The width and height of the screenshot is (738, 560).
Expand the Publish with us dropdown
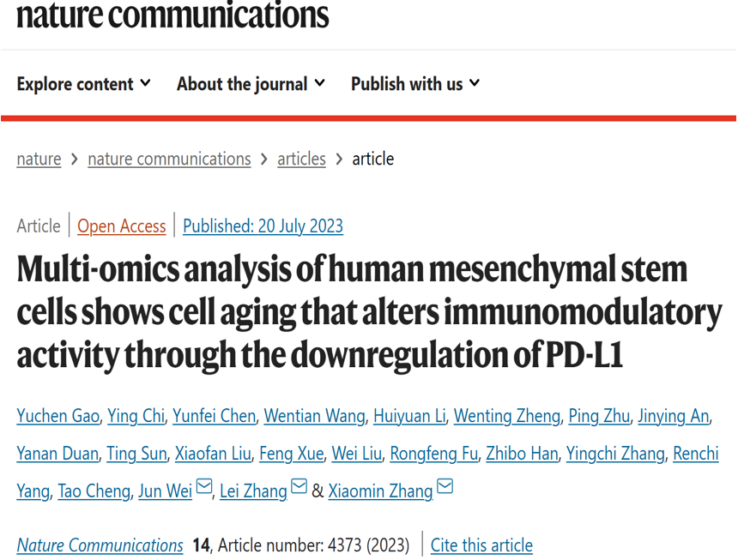pyautogui.click(x=415, y=84)
